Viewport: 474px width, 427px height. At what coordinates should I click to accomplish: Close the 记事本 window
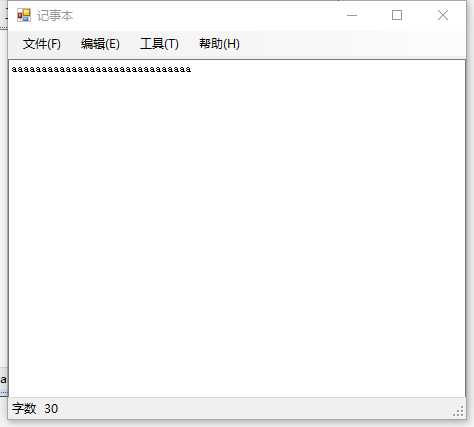[443, 15]
